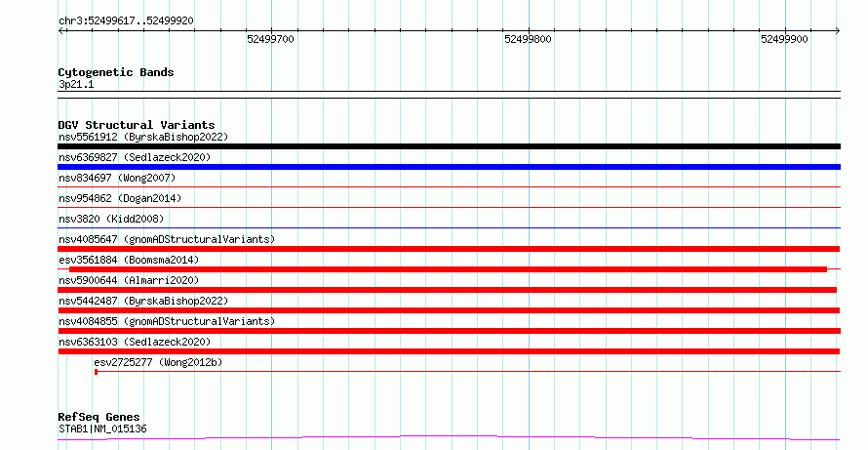This screenshot has height=450, width=868.
Task: Click ruler position 52499700 label
Action: coord(270,39)
